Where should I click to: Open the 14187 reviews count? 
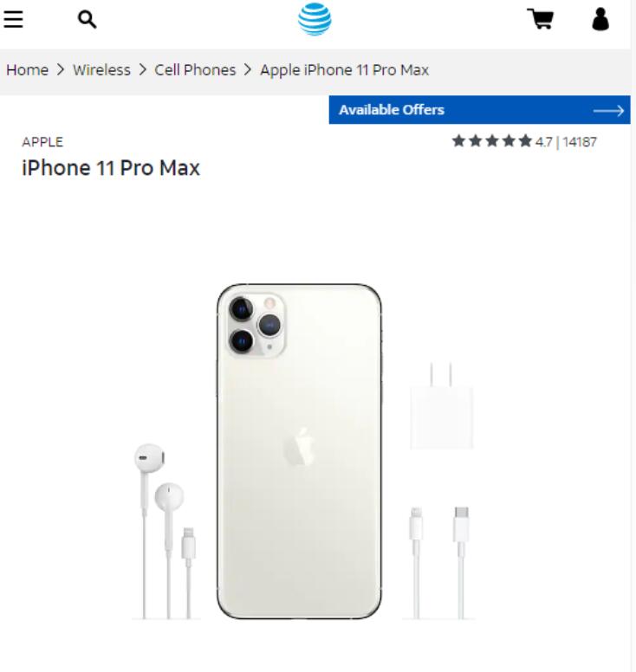[580, 142]
